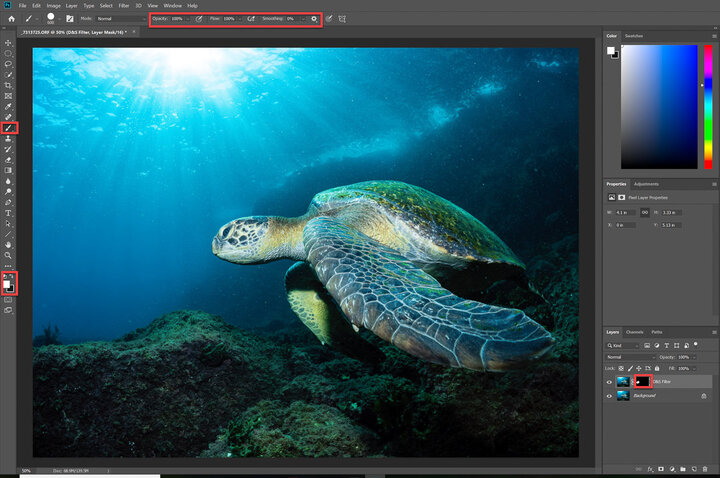Click the Home icon in options bar
Screen dimensions: 720x478
(x=9, y=18)
